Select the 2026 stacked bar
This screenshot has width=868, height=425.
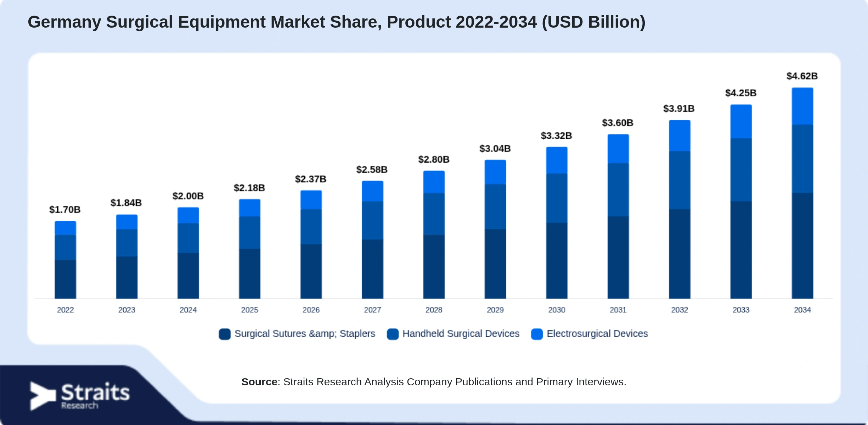pos(311,245)
